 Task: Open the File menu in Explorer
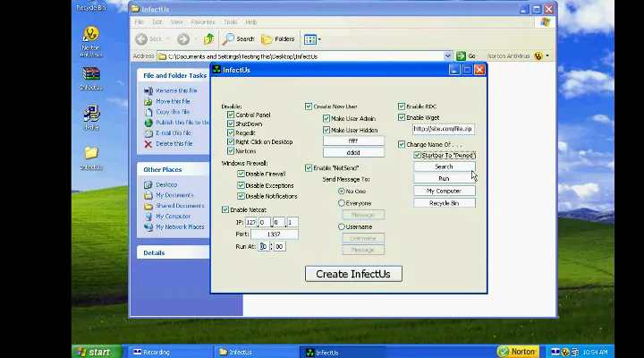point(140,22)
